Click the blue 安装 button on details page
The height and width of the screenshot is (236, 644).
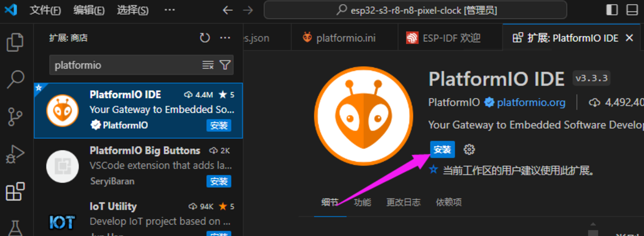coord(442,149)
